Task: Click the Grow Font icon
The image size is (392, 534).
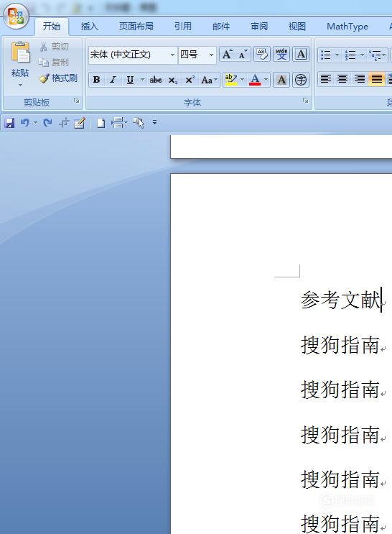Action: [x=227, y=55]
